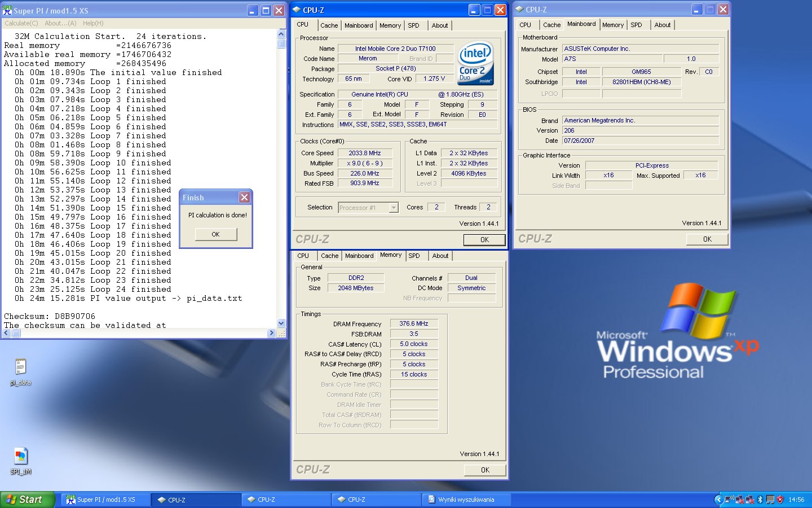Viewport: 812px width, 508px height.
Task: Open Mainboard tab in processor CPU-Z window
Action: 359,25
